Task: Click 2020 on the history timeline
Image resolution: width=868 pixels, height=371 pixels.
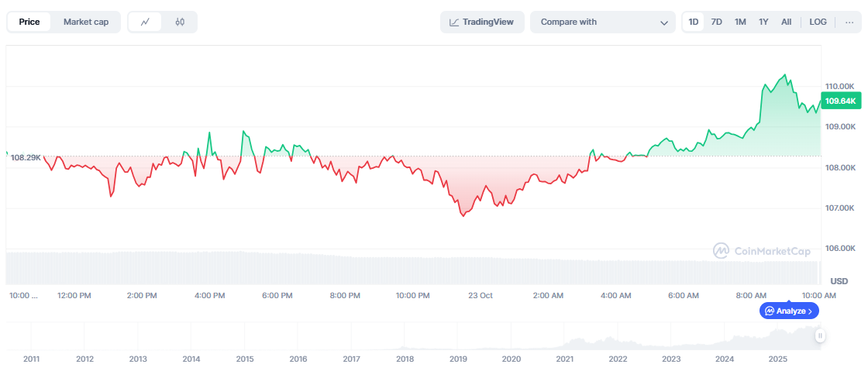Action: pyautogui.click(x=511, y=359)
